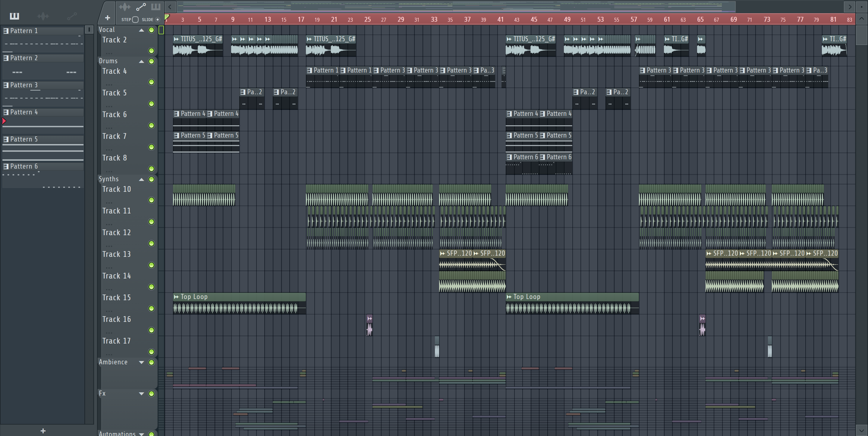Select the automation clips filter in picker
The height and width of the screenshot is (436, 868).
[72, 16]
